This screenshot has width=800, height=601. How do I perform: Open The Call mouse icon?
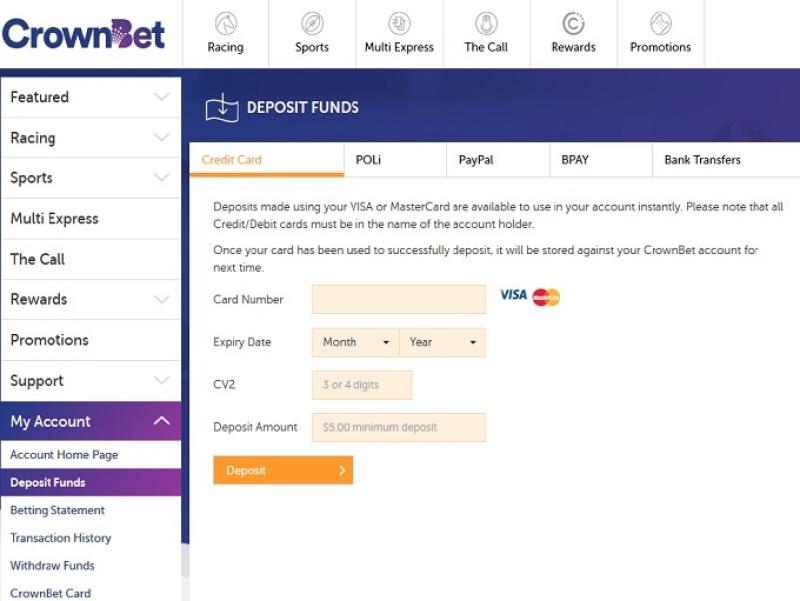(x=486, y=23)
